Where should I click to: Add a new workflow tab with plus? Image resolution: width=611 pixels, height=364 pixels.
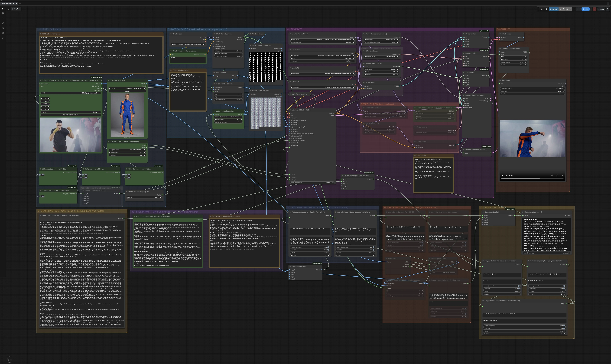(x=20, y=4)
